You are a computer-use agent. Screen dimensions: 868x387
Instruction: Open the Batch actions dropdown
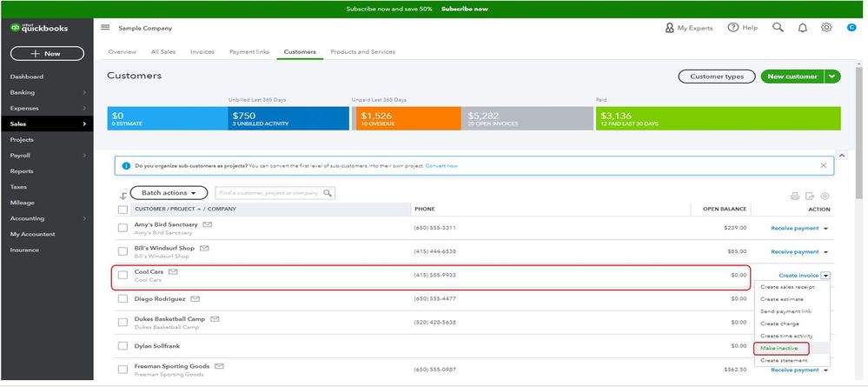(x=169, y=193)
